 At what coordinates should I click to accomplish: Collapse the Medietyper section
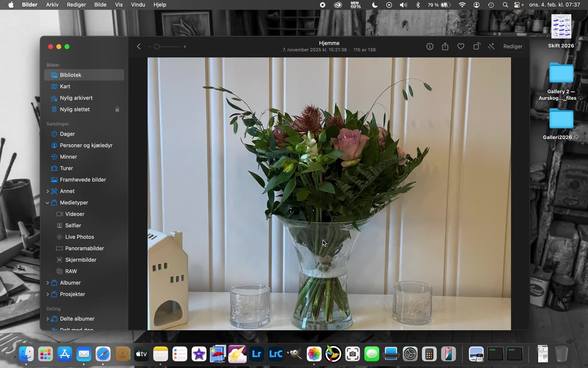click(x=47, y=203)
